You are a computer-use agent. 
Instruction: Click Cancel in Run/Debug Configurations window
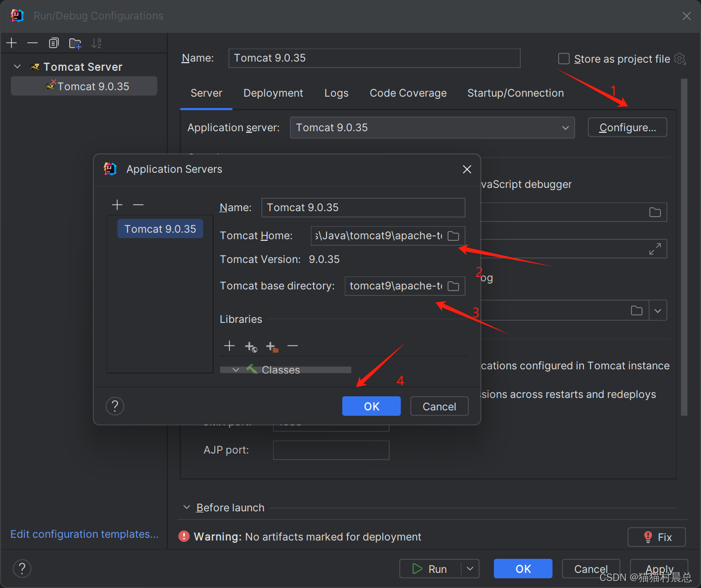(591, 569)
